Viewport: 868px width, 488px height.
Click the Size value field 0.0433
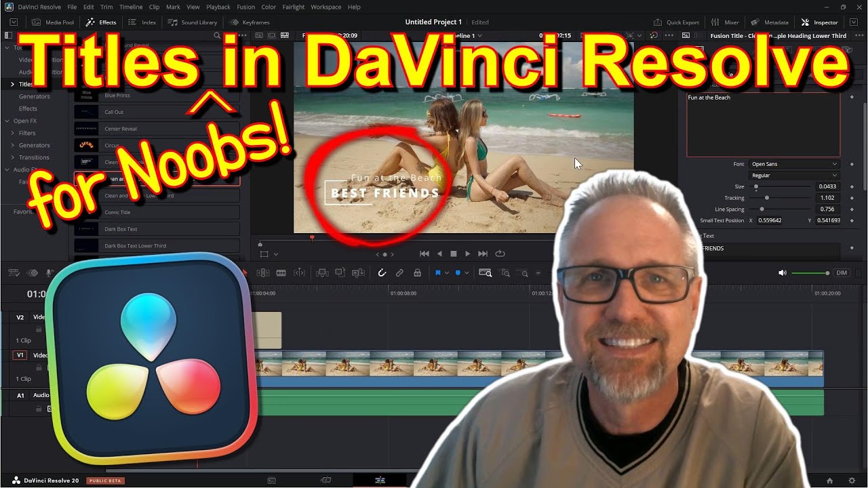click(828, 186)
